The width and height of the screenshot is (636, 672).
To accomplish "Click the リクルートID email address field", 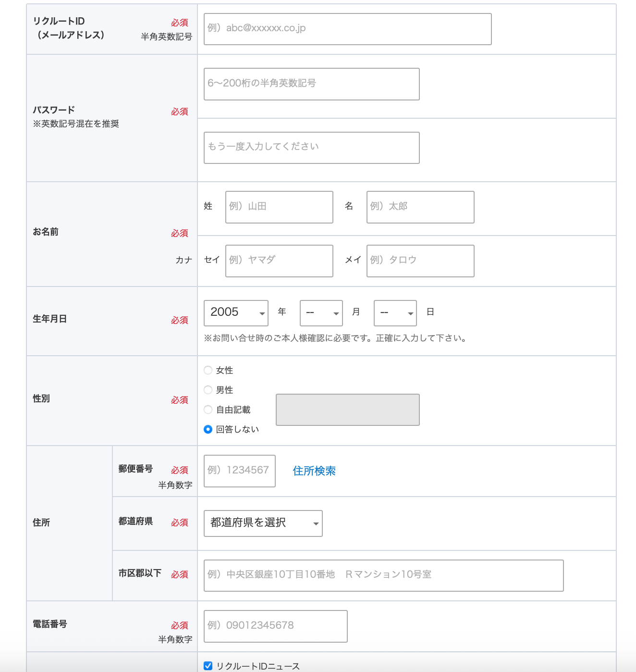I will [x=347, y=29].
